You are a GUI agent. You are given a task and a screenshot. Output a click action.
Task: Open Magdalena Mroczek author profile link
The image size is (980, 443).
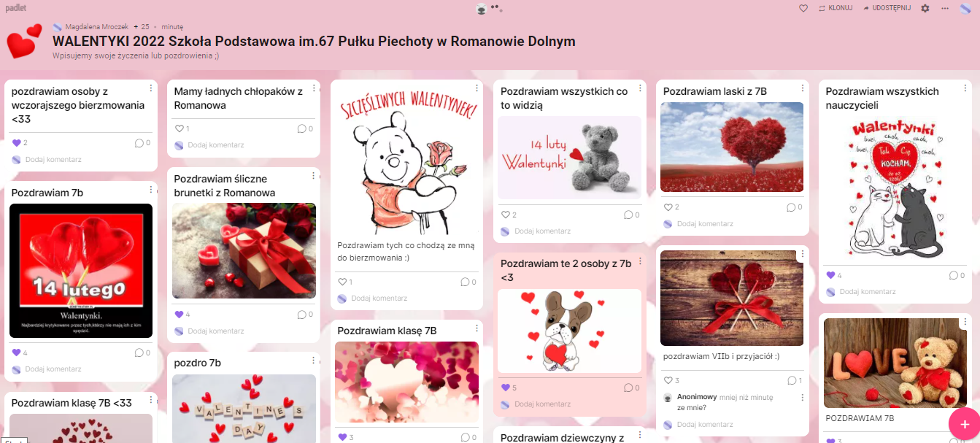click(x=96, y=26)
